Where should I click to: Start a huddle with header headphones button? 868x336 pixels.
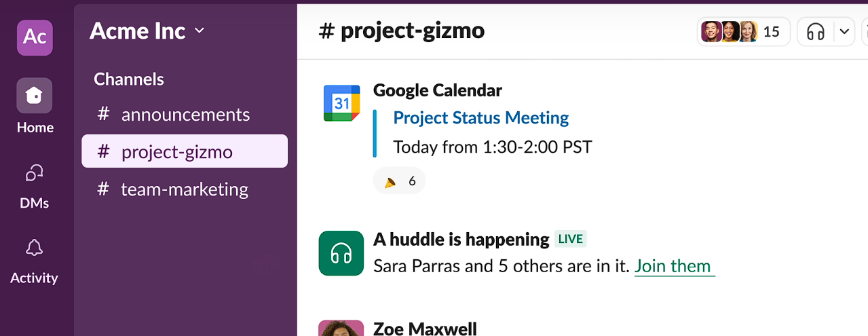816,31
